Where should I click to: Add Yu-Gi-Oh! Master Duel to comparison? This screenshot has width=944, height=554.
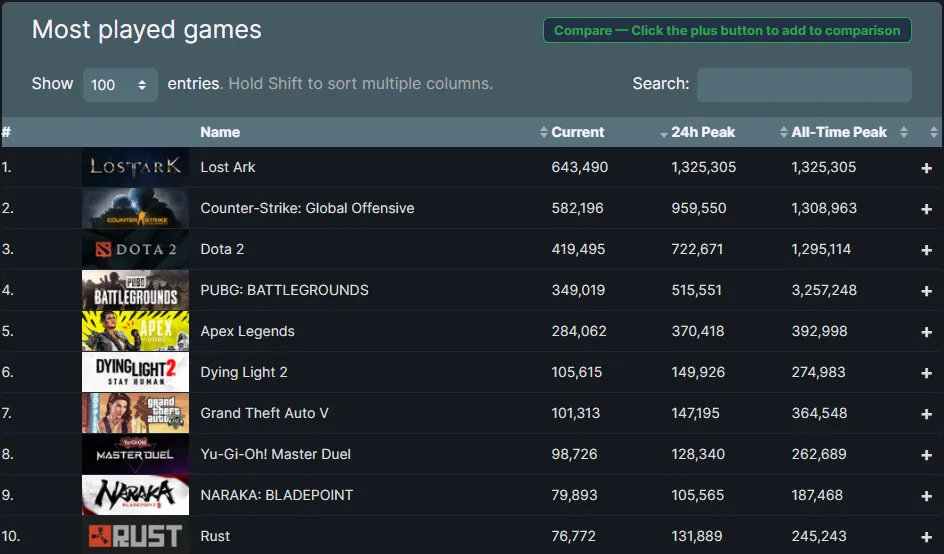(x=927, y=455)
